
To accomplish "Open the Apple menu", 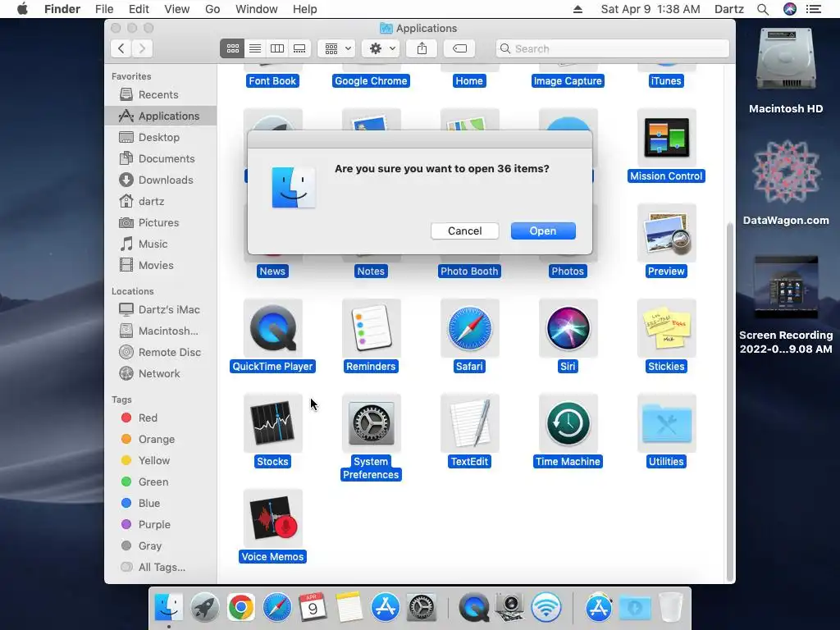I will click(x=22, y=9).
